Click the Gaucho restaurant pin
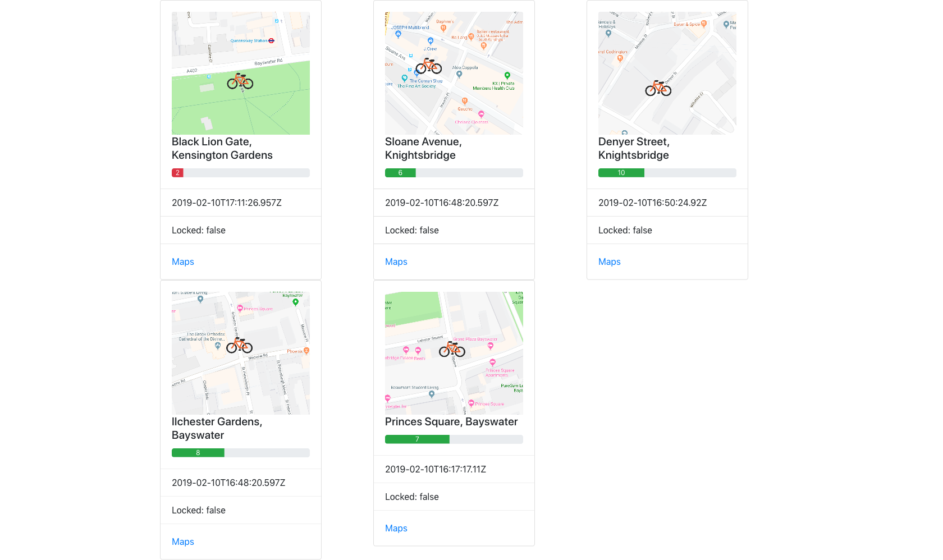943x560 pixels. [465, 102]
